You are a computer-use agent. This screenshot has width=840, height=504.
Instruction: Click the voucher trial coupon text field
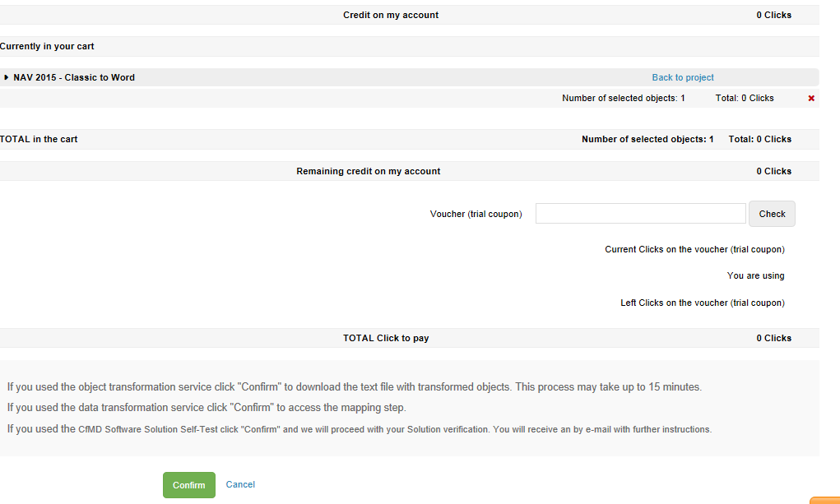tap(640, 214)
